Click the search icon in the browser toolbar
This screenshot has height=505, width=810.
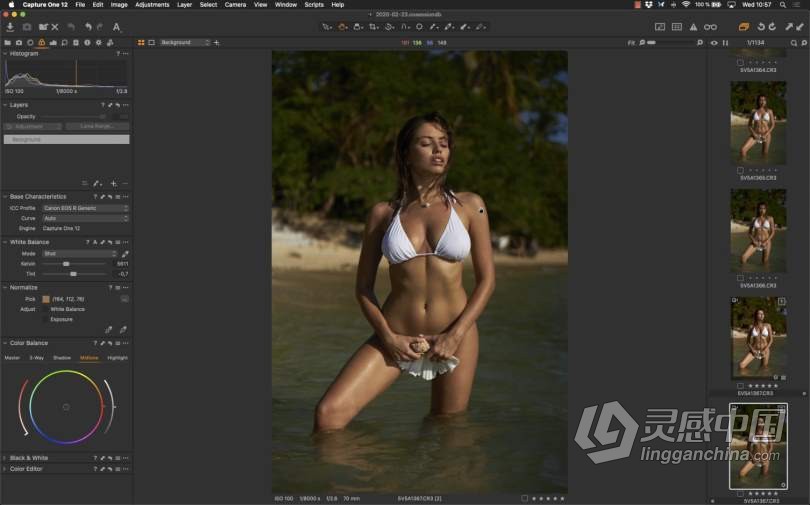(794, 43)
